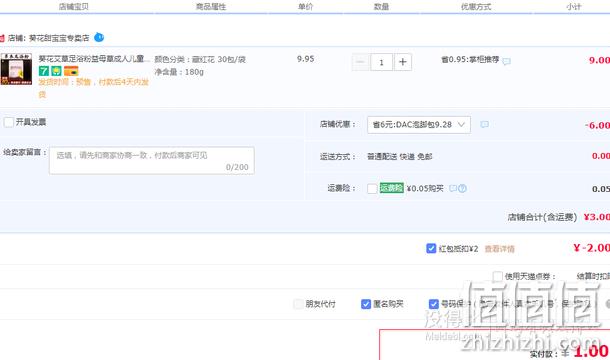Viewport: 610px width, 360px height.
Task: Click the store name link
Action: pos(59,38)
